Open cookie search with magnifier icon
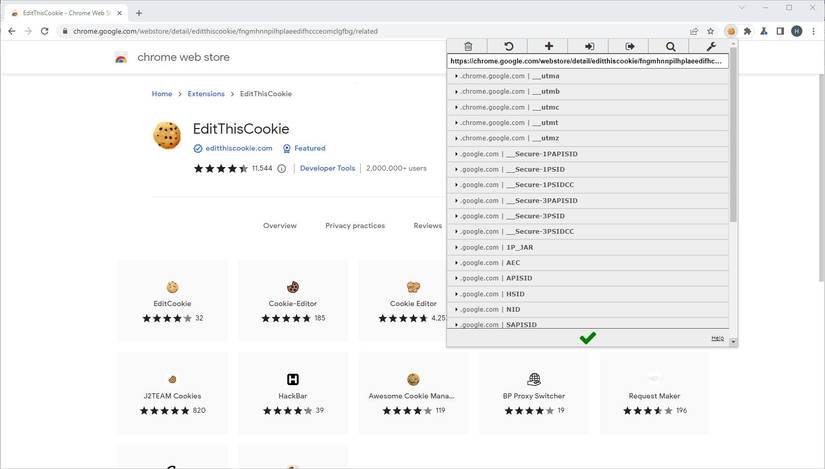Image resolution: width=825 pixels, height=469 pixels. tap(670, 46)
